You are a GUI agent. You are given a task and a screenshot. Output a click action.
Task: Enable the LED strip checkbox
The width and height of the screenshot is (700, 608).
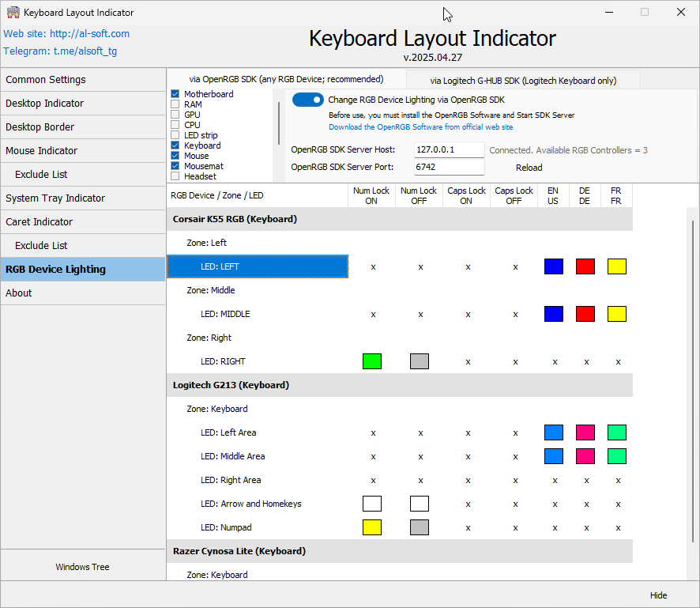(175, 134)
